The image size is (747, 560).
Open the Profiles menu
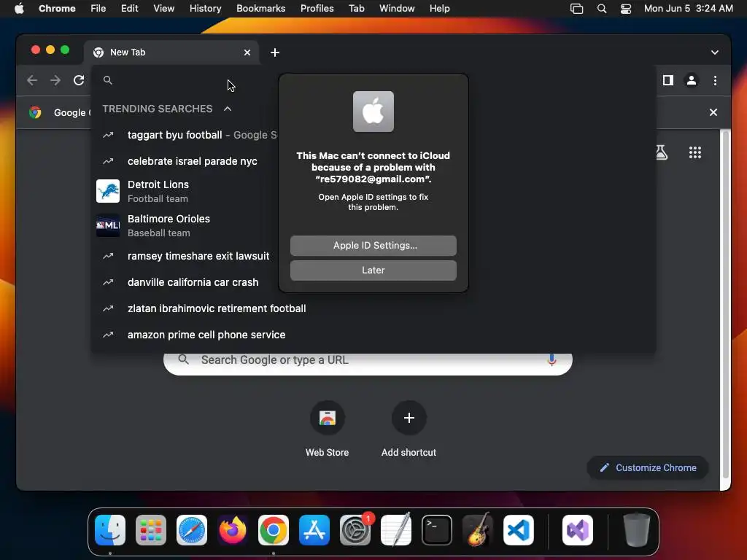click(317, 8)
